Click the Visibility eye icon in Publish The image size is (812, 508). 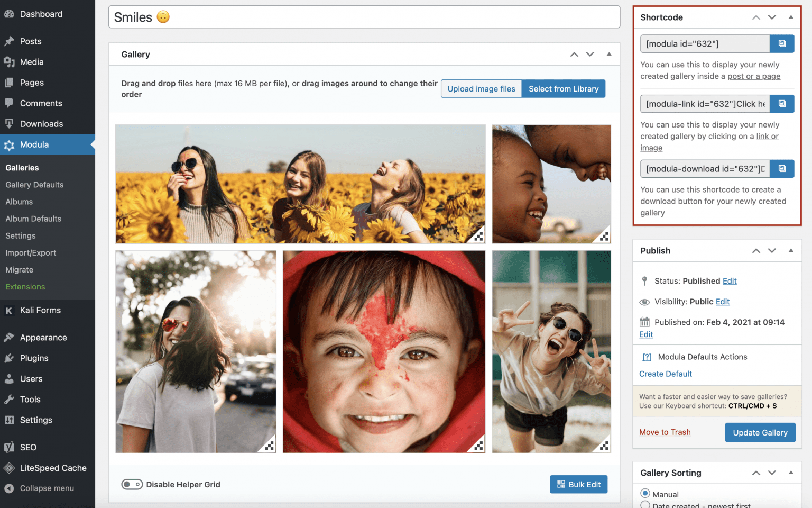[644, 302]
